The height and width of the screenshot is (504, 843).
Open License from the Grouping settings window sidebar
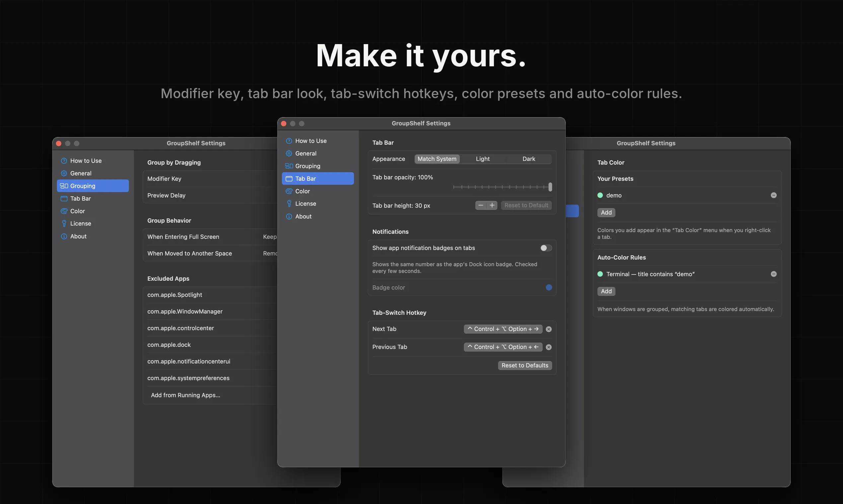93,223
